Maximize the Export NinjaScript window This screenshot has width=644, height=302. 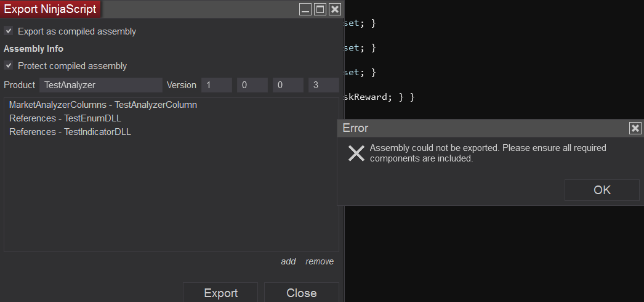[320, 9]
